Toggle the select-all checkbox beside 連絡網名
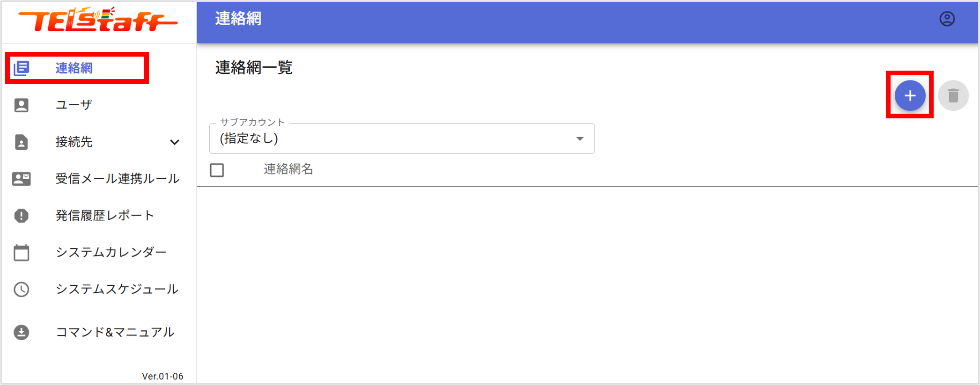This screenshot has width=980, height=385. 217,170
